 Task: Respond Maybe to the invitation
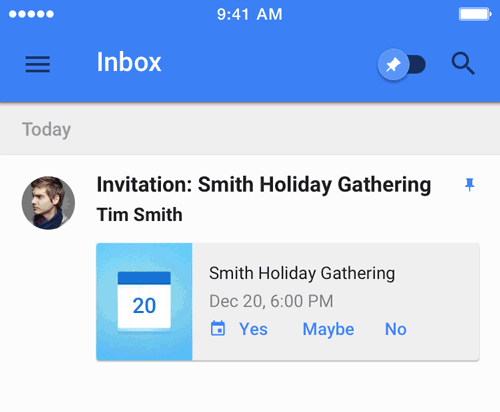tap(328, 330)
